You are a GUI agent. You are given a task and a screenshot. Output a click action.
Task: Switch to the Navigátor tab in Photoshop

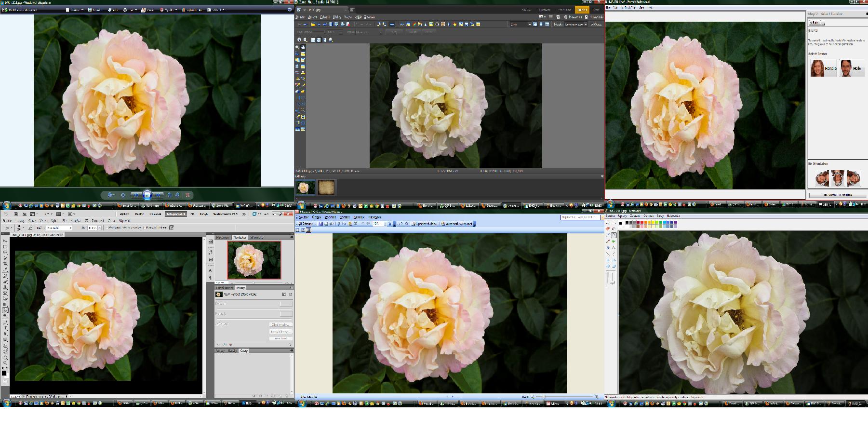(240, 237)
